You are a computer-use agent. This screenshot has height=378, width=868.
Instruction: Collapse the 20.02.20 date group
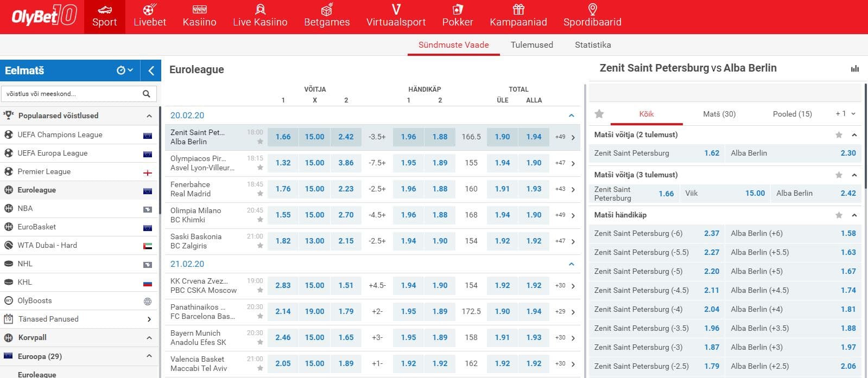coord(571,116)
